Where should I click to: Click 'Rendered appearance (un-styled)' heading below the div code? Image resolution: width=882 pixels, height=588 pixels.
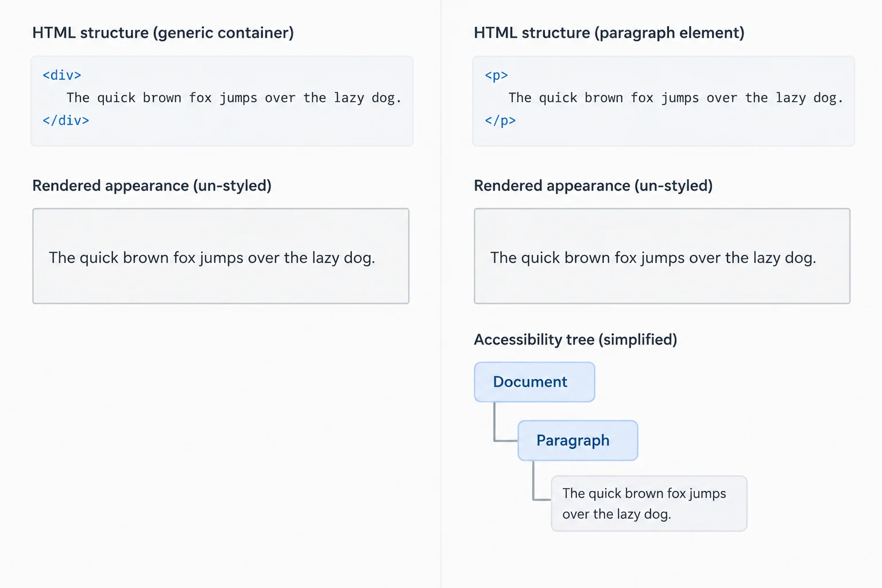(x=152, y=185)
